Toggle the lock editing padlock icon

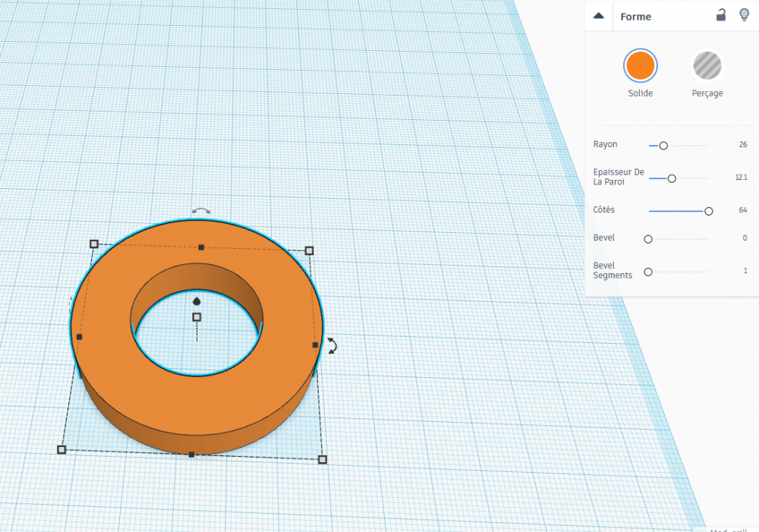(721, 15)
